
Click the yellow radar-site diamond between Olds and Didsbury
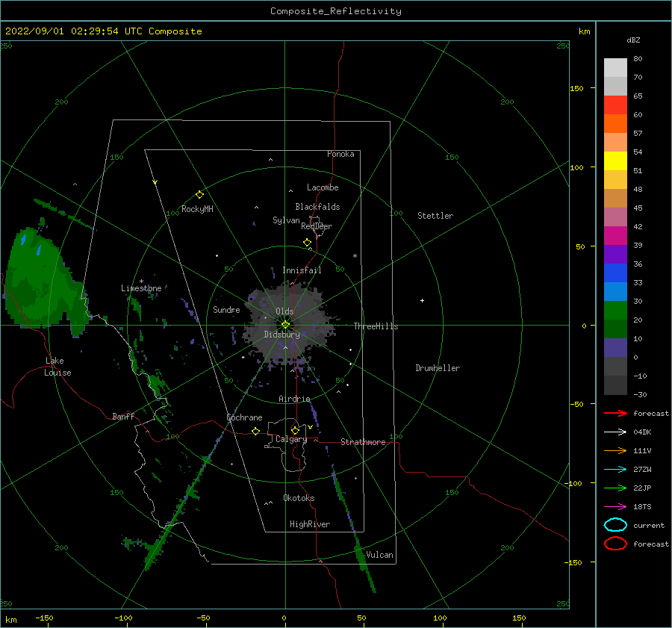click(x=285, y=325)
